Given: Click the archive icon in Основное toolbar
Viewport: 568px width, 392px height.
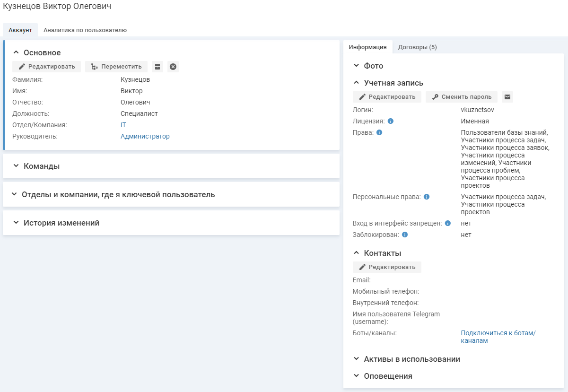Looking at the screenshot, I should pos(157,67).
